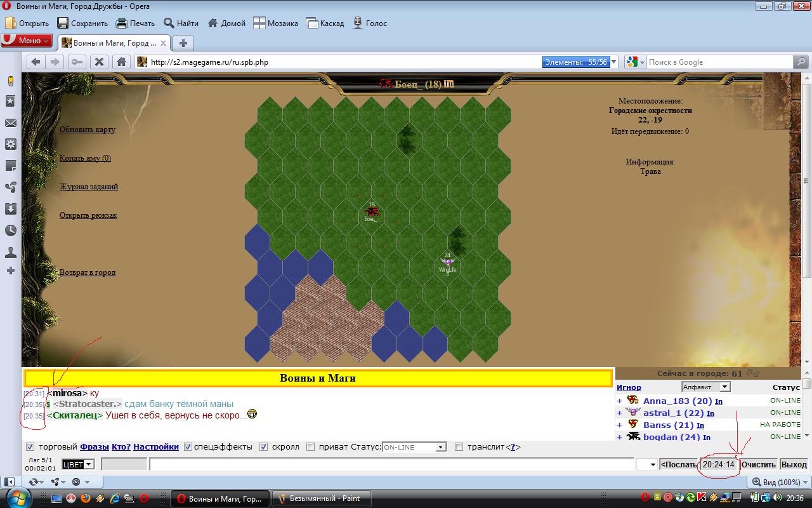Click WingLife character on the hex map
The width and height of the screenshot is (812, 508).
coord(448,263)
